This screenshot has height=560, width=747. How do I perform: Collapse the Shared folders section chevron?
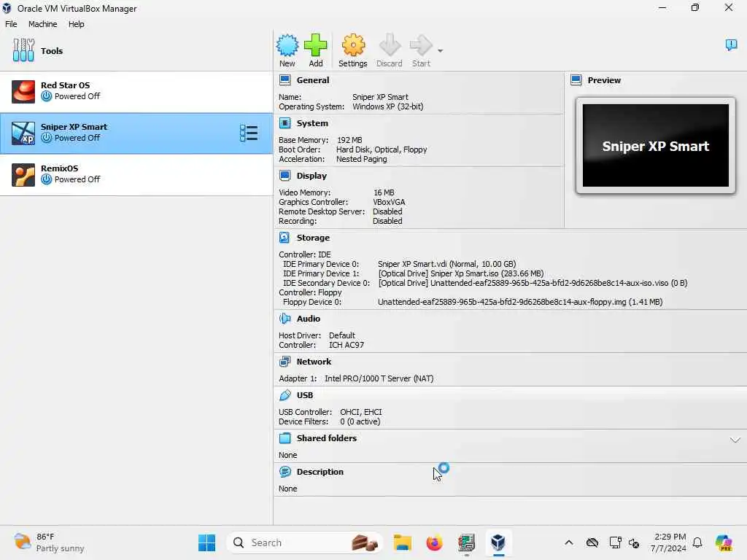735,440
